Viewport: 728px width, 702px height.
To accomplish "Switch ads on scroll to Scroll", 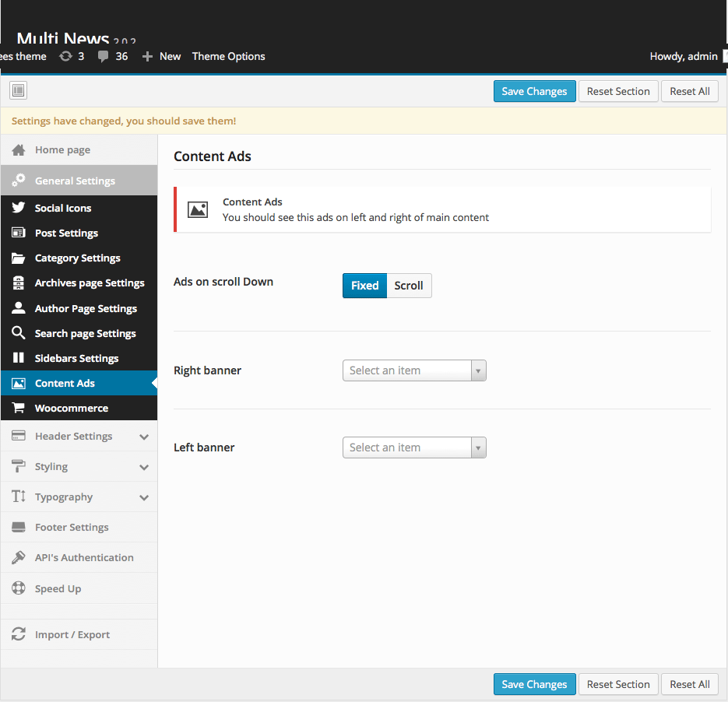I will 409,286.
